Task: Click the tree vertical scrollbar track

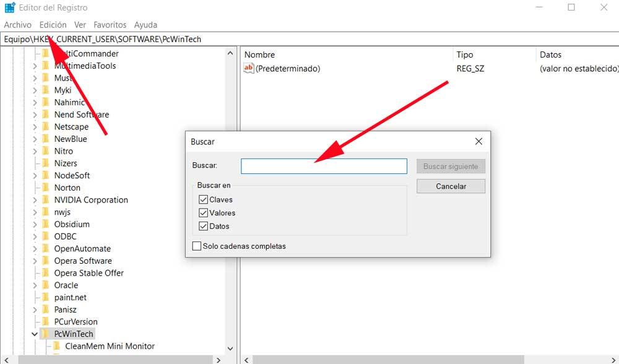Action: (x=230, y=201)
